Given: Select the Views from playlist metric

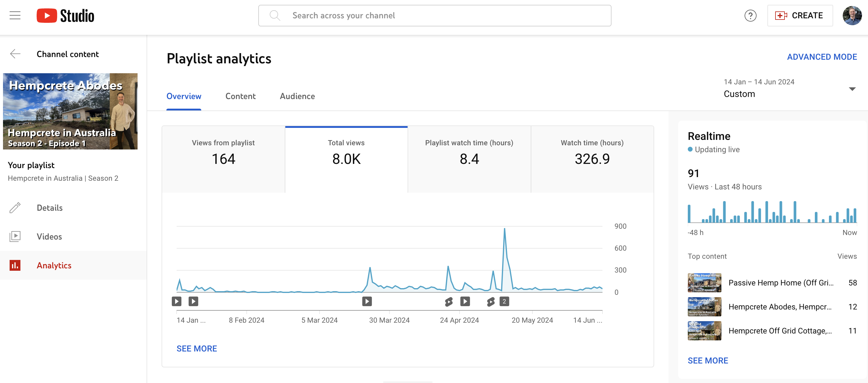Looking at the screenshot, I should (x=223, y=158).
